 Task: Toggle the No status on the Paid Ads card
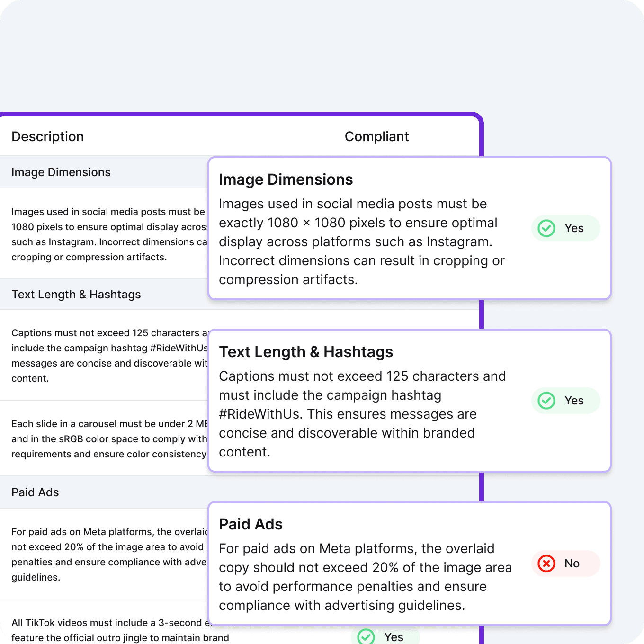point(566,563)
